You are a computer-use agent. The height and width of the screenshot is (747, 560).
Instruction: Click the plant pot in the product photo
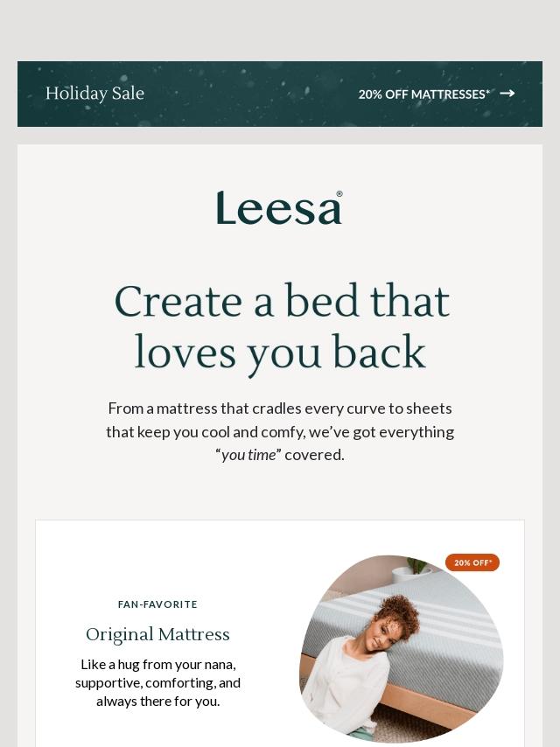404,573
